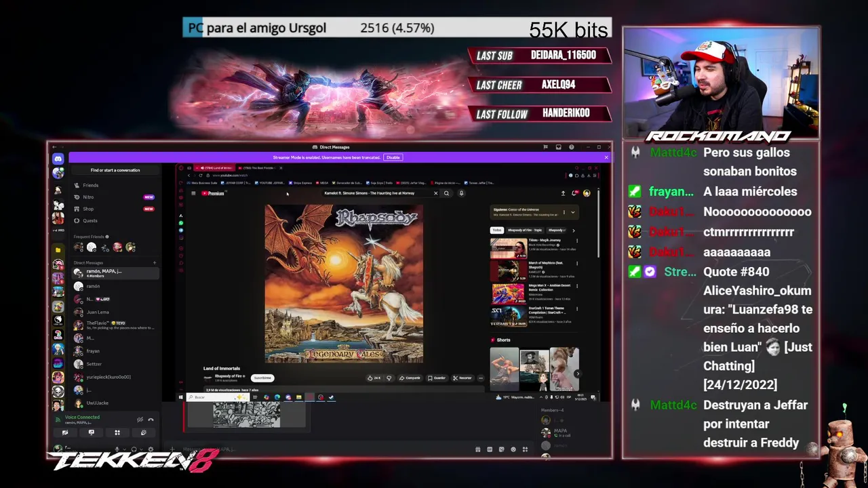
Task: Open the Friends page in Discord
Action: tap(114, 185)
